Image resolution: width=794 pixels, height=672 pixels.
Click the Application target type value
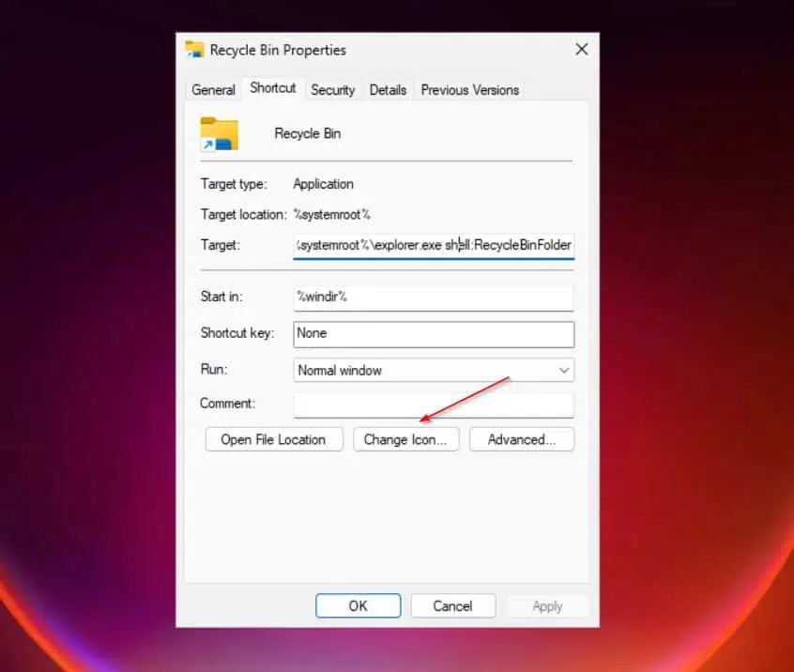323,184
